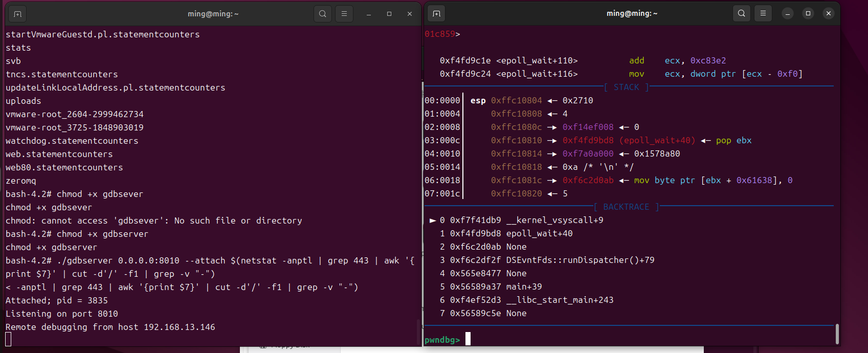Click the left terminal's ming@ming title bar
Screen dimensions: 868x353
(213, 14)
